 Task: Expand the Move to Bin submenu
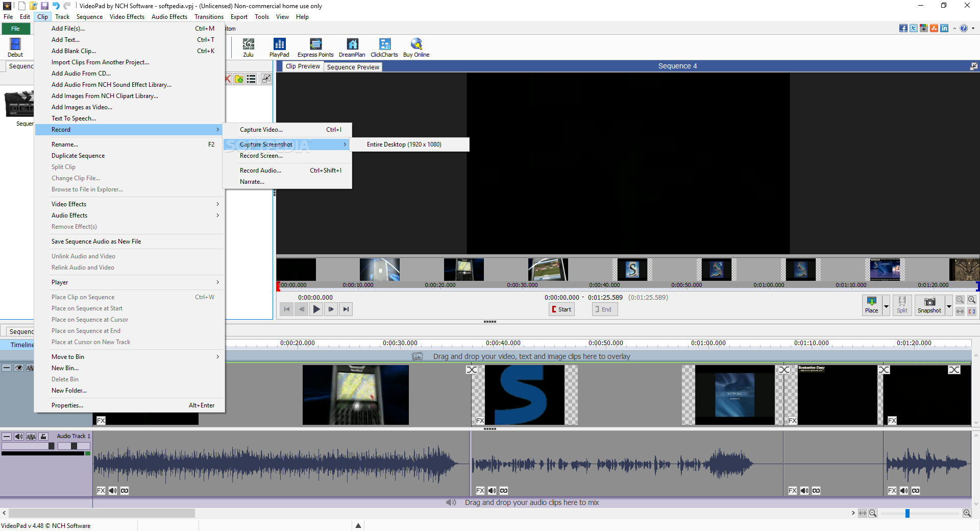[x=130, y=357]
